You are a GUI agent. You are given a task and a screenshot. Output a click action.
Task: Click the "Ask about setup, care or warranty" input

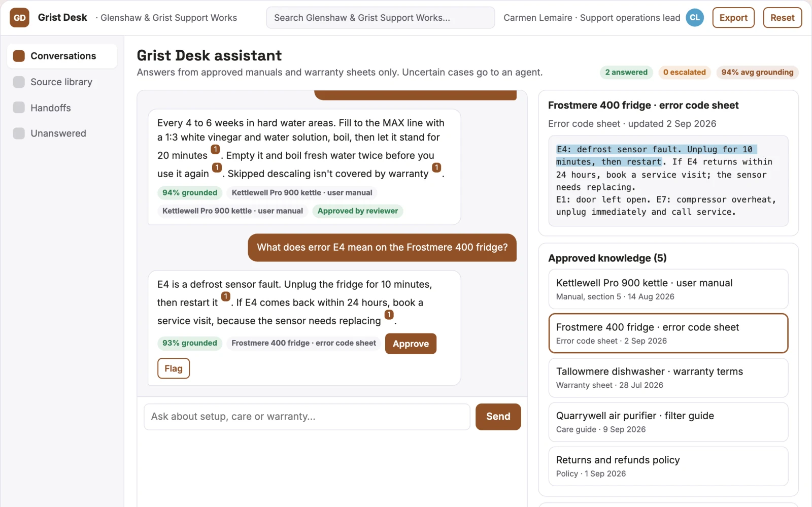click(307, 417)
